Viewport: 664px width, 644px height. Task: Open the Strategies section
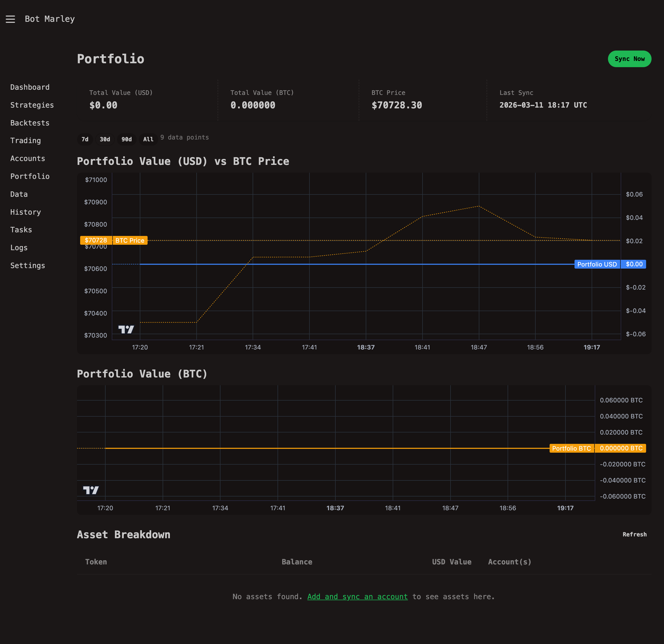click(x=32, y=105)
